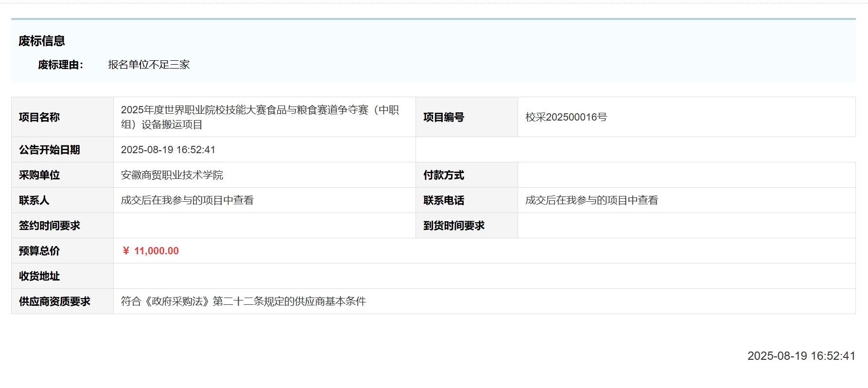Image resolution: width=868 pixels, height=388 pixels.
Task: Click the purchaser name 安徽商贸职业技术学院
Action: tap(172, 175)
